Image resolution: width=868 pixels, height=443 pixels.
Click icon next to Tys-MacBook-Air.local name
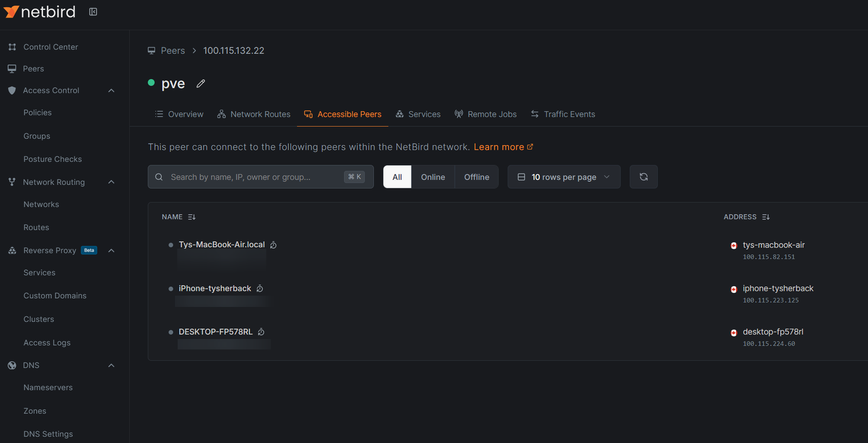[x=274, y=245]
